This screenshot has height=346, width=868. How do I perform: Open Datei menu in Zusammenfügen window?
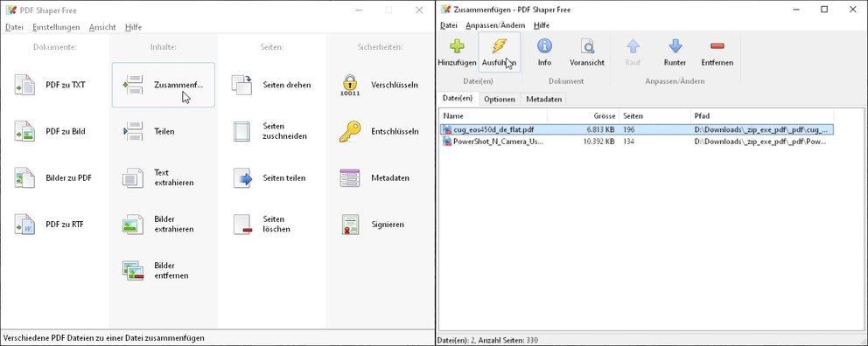point(448,25)
